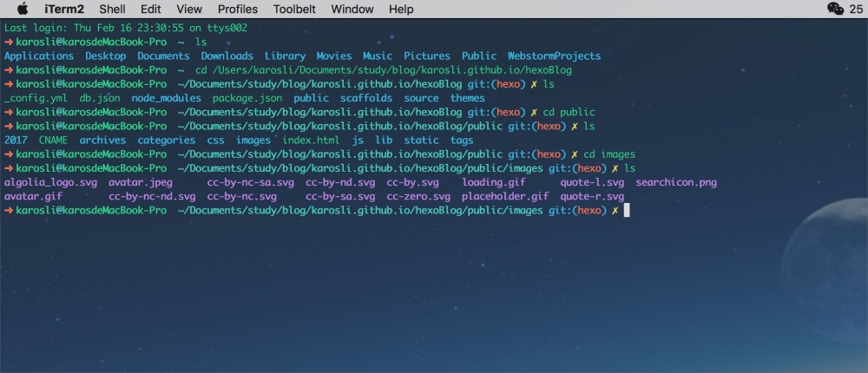This screenshot has height=373, width=868.
Task: Click 'source' directory name
Action: 421,98
